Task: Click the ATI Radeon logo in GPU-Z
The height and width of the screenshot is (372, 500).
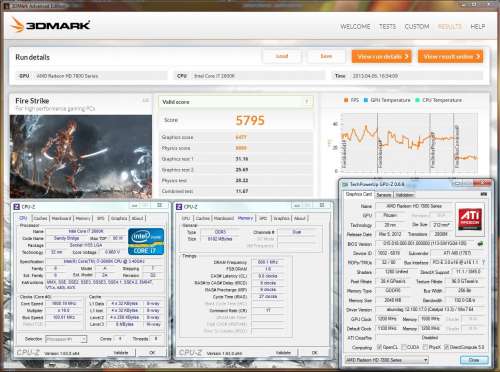Action: point(470,219)
